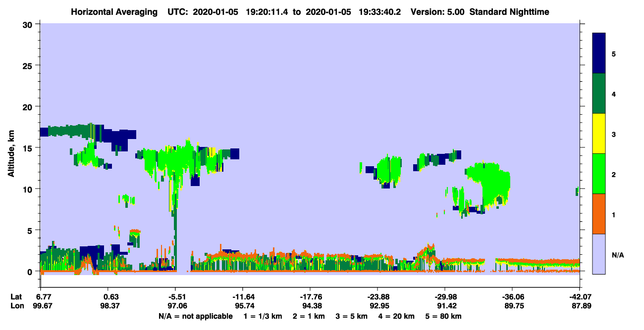Image resolution: width=644 pixels, height=330 pixels.
Task: Click the bright green legend swatch labeled 2
Action: pos(599,173)
